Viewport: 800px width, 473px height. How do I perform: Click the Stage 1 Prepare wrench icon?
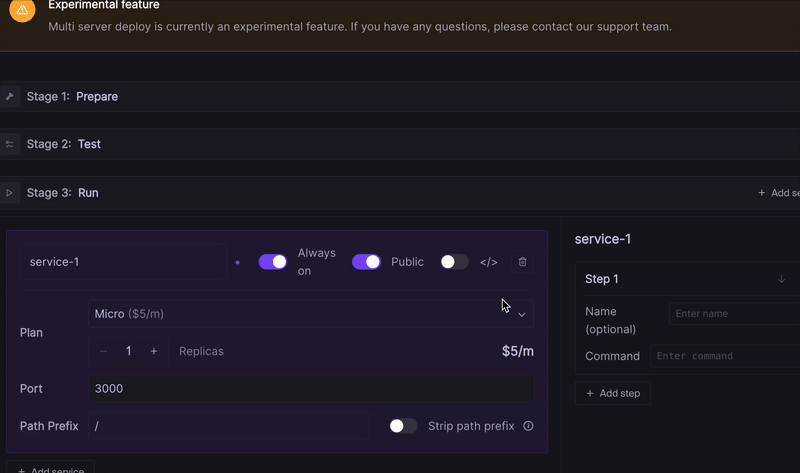pos(10,97)
